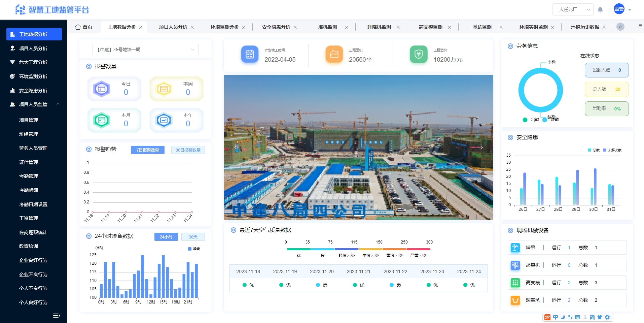Viewport: 644px width, 323px height.
Task: Select the 24小时 noise data view
Action: click(x=166, y=237)
